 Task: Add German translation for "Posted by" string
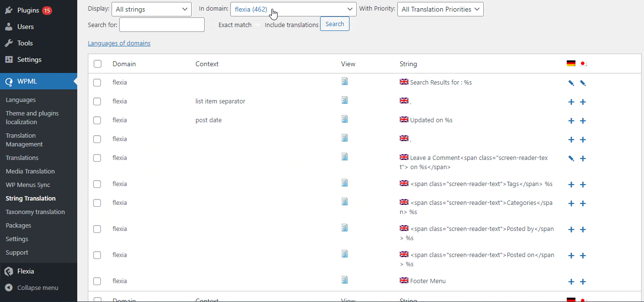point(571,230)
